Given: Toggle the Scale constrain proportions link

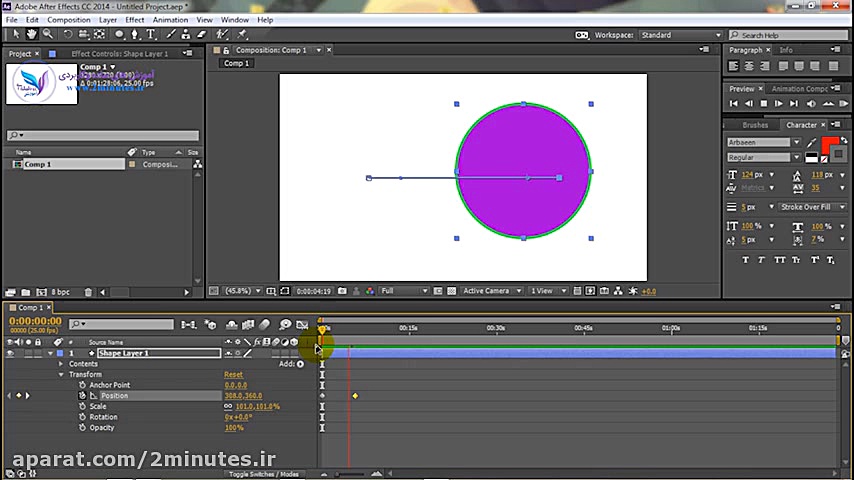Looking at the screenshot, I should (x=228, y=407).
